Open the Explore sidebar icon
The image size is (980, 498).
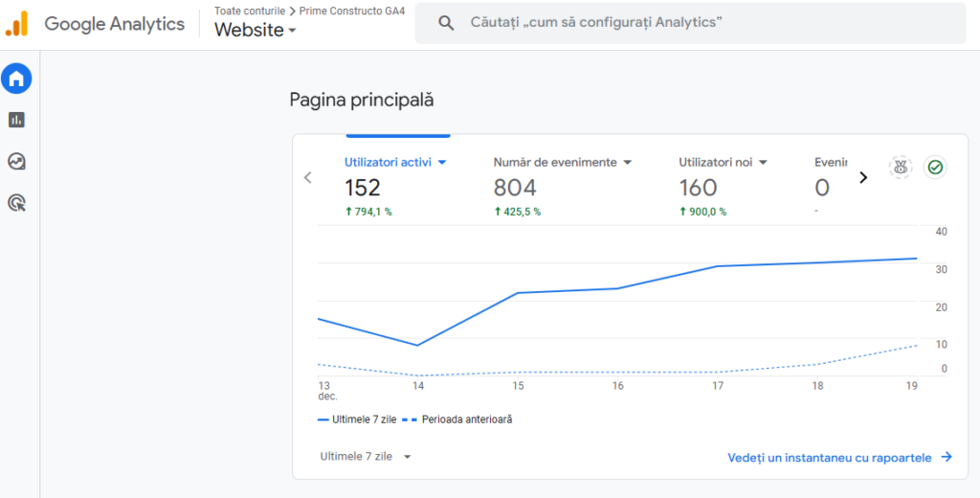click(16, 162)
